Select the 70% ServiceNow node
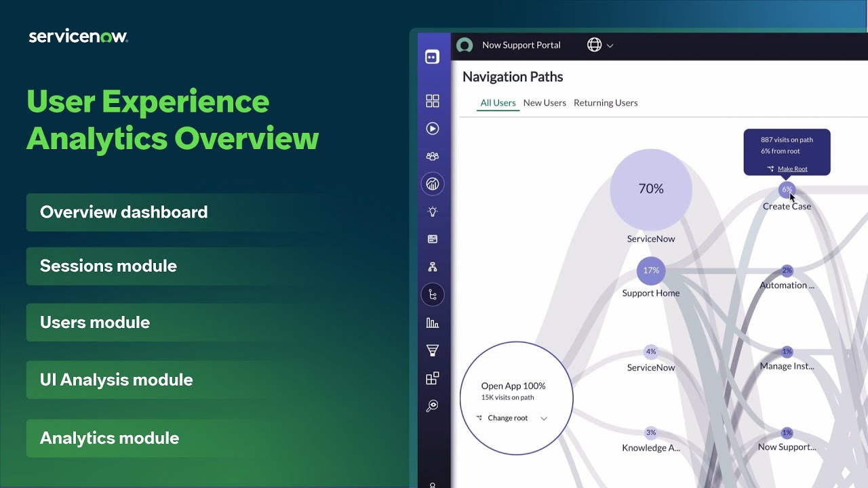Viewport: 868px width, 488px height. (651, 189)
